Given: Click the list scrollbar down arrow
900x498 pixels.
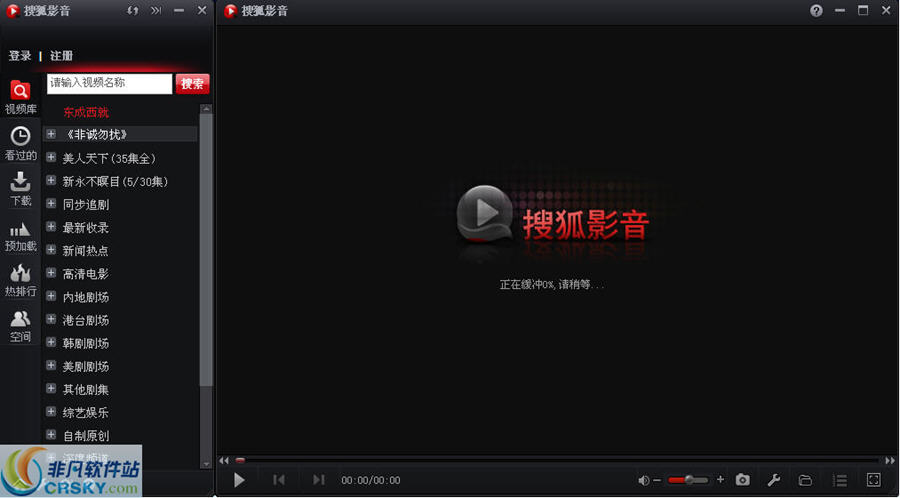Looking at the screenshot, I should pos(206,464).
